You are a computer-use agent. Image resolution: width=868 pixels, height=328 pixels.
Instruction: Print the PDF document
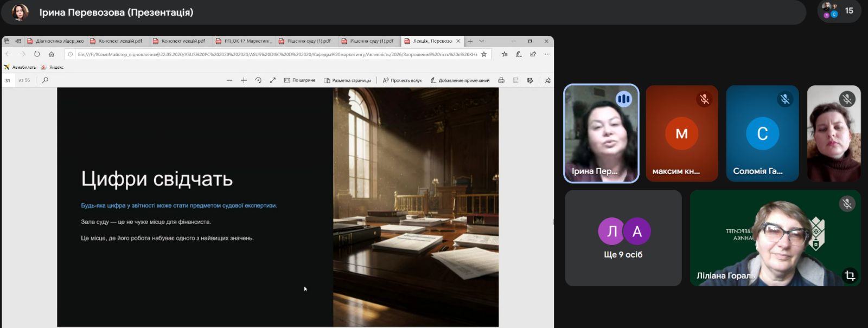point(501,80)
